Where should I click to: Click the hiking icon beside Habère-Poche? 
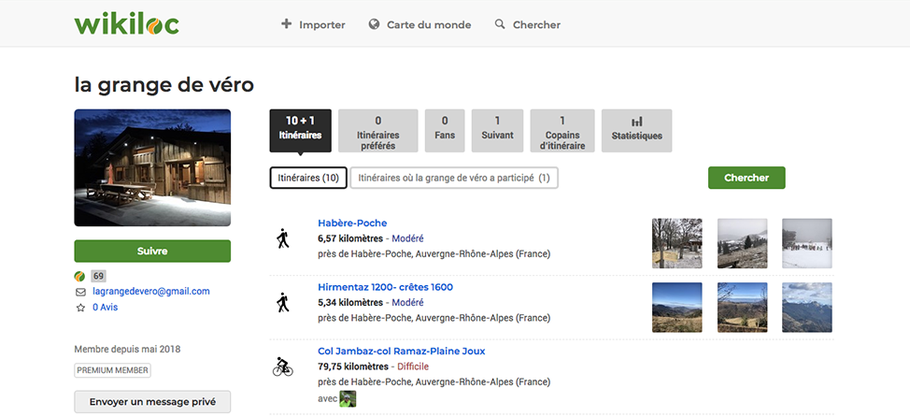pos(283,238)
